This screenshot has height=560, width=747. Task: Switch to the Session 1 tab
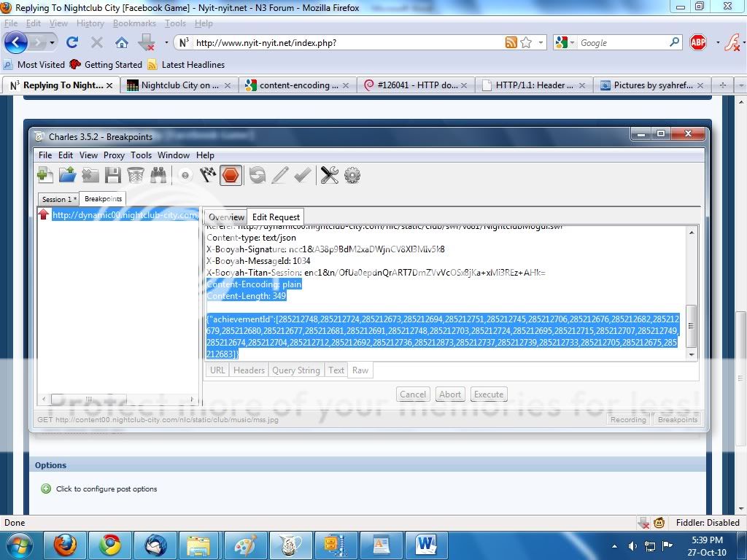[59, 199]
